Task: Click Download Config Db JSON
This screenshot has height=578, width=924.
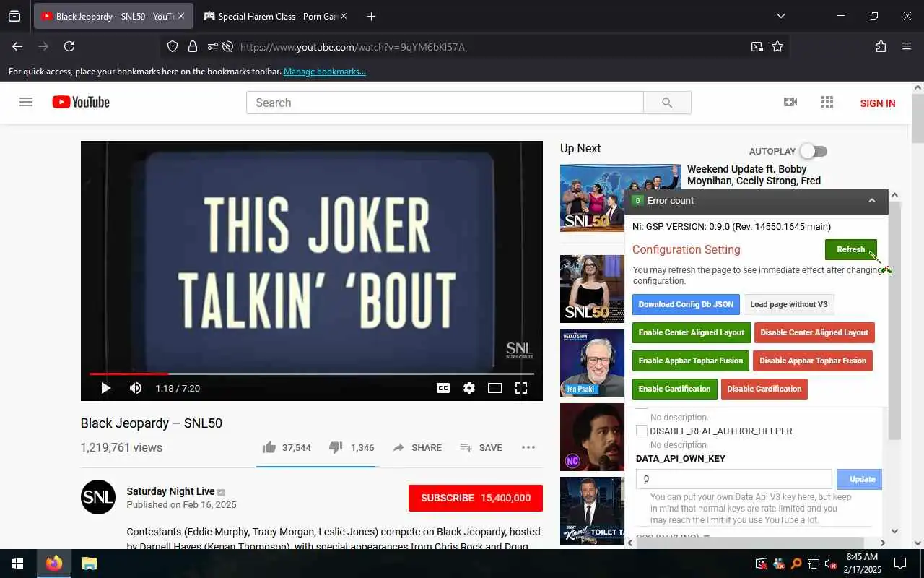Action: 686,304
